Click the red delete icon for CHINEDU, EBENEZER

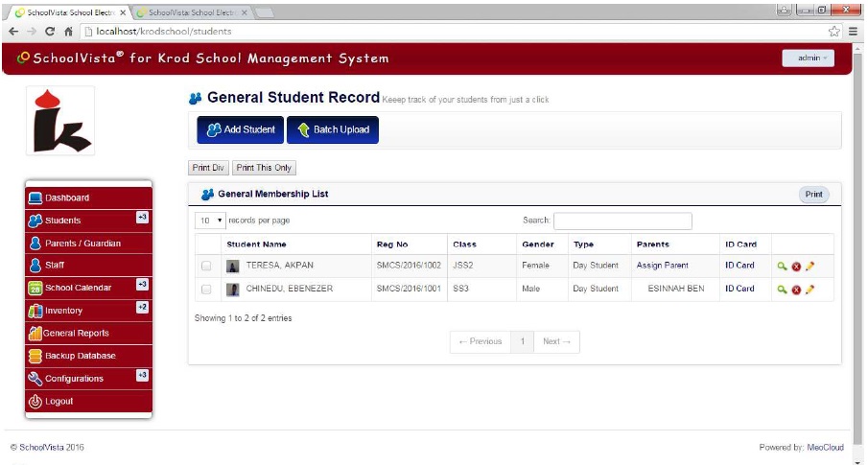[796, 289]
